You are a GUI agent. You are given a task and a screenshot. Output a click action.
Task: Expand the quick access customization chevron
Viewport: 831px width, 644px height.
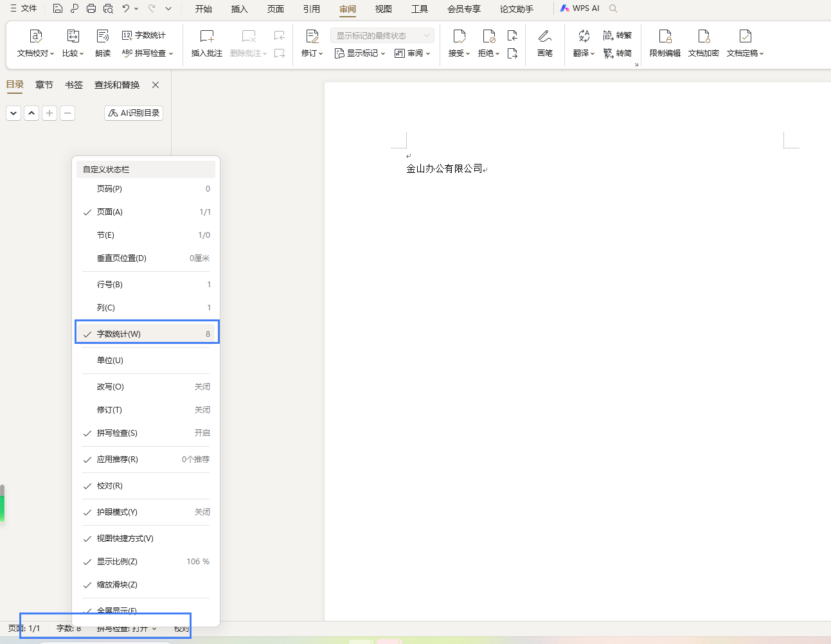[168, 8]
